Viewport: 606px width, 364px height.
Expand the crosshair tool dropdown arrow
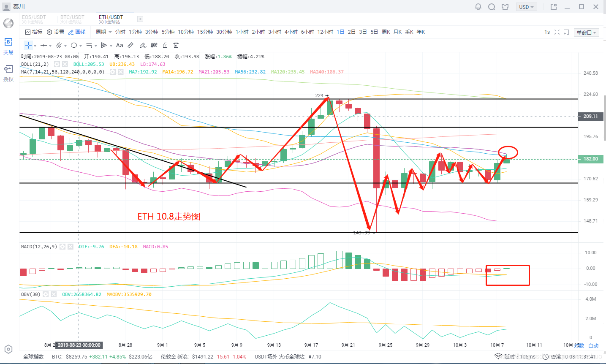pyautogui.click(x=35, y=46)
